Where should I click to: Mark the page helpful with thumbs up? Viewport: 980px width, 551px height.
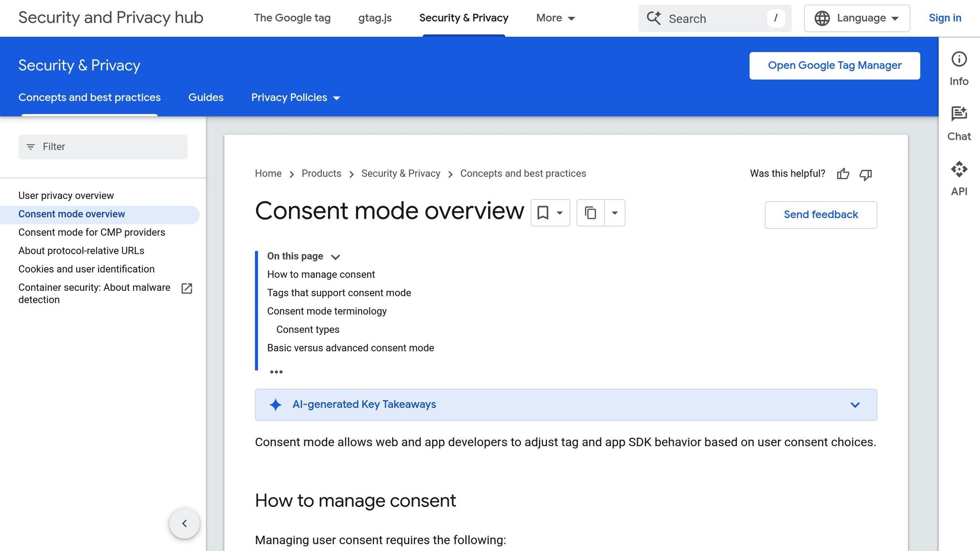pos(843,174)
